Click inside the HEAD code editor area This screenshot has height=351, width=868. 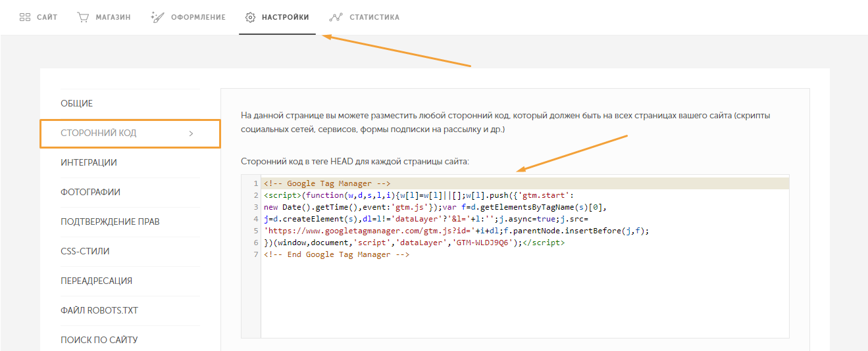click(x=524, y=256)
